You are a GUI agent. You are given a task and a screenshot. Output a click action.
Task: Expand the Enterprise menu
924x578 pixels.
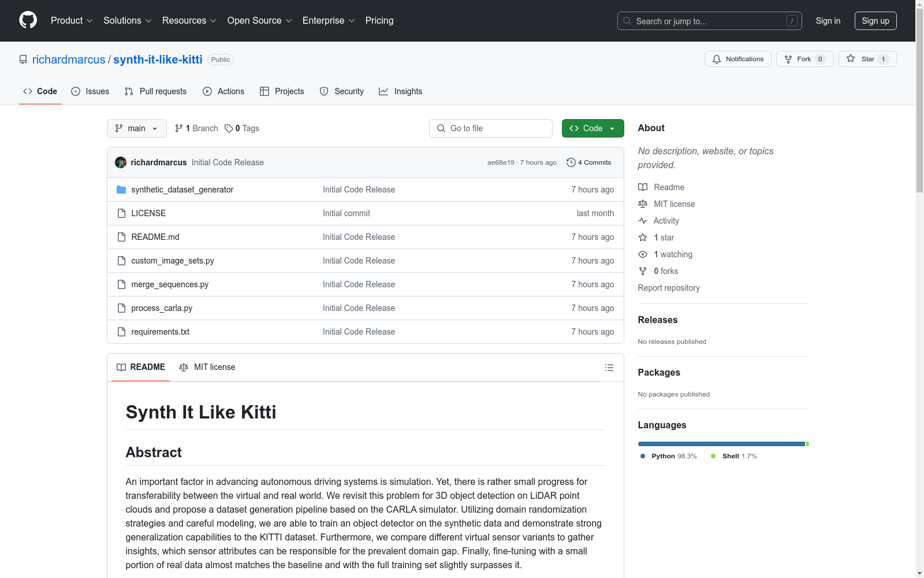pos(329,20)
